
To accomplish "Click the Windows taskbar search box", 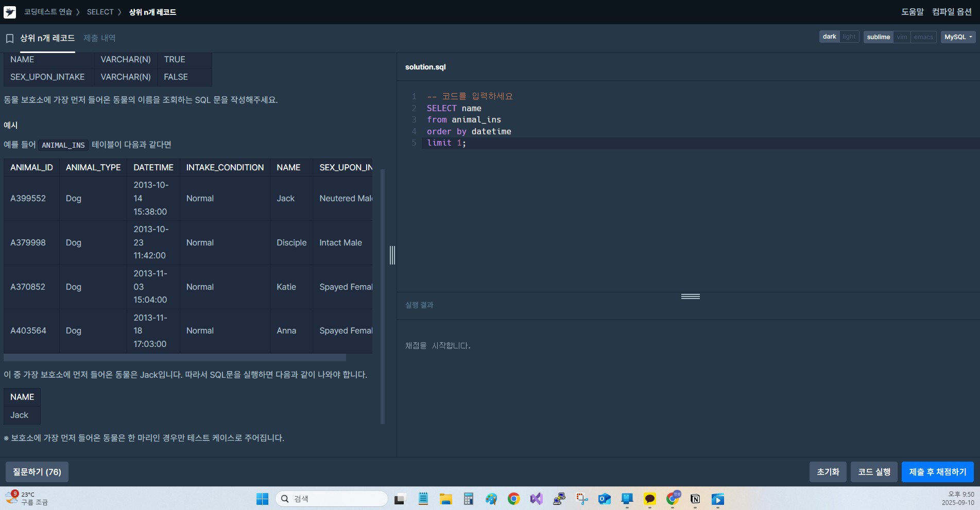I will click(332, 499).
